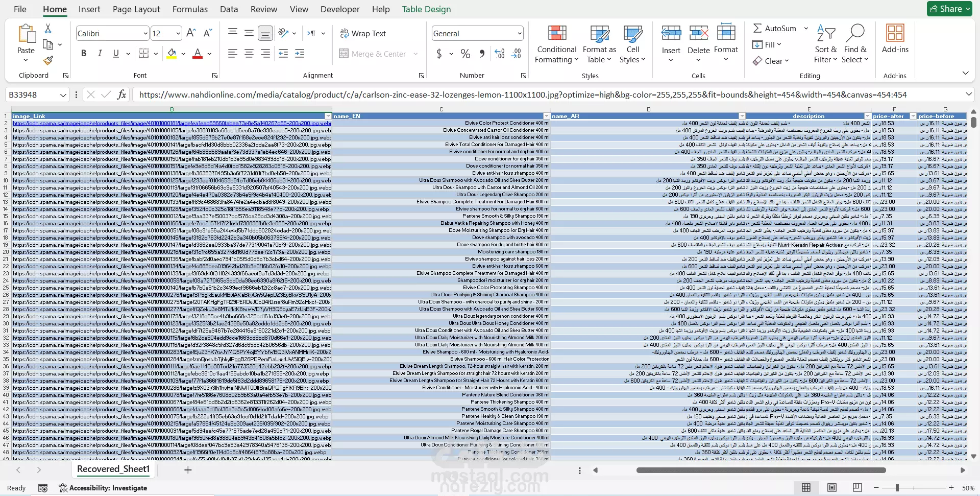This screenshot has height=496, width=980.
Task: Select the Format Painter brush
Action: pyautogui.click(x=48, y=60)
